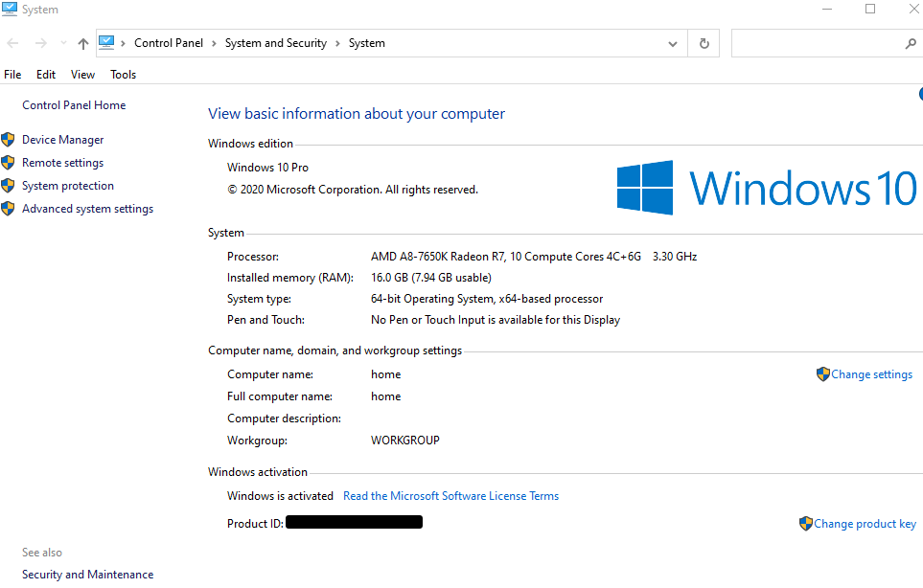923x588 pixels.
Task: Click the Up arrow navigation icon
Action: pyautogui.click(x=83, y=43)
